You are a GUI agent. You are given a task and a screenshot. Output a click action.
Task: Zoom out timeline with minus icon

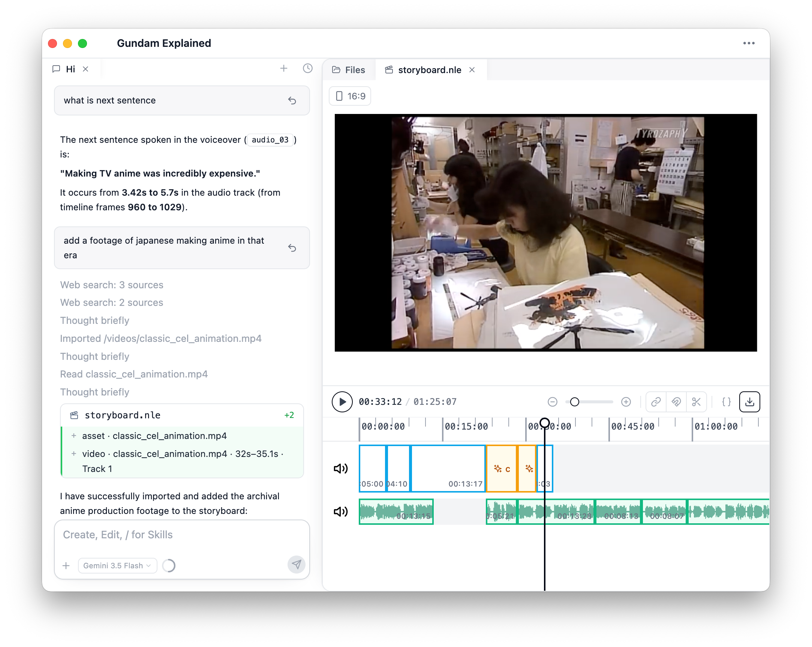point(552,402)
